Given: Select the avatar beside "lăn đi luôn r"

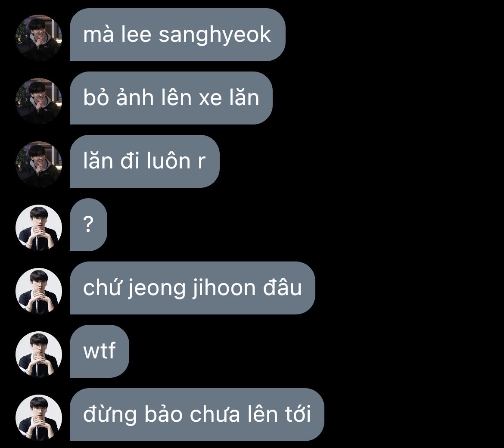Looking at the screenshot, I should coord(39,164).
